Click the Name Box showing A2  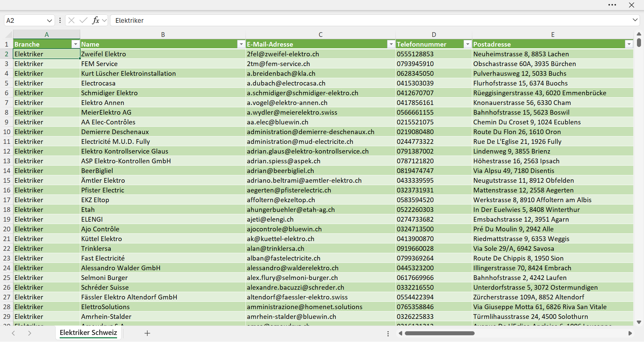(x=26, y=20)
